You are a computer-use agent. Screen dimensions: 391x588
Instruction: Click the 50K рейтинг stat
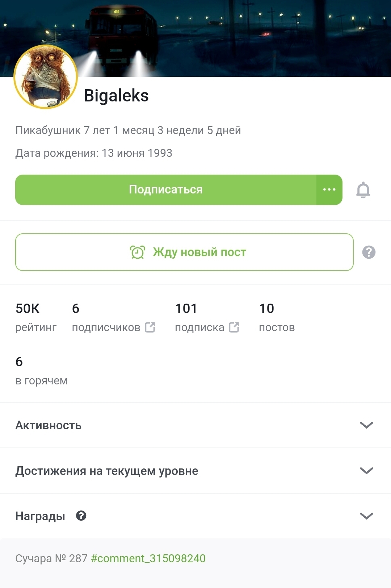pos(35,317)
